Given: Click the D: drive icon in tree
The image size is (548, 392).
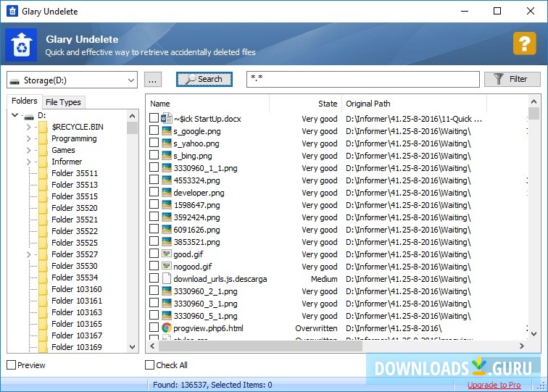Looking at the screenshot, I should click(29, 116).
